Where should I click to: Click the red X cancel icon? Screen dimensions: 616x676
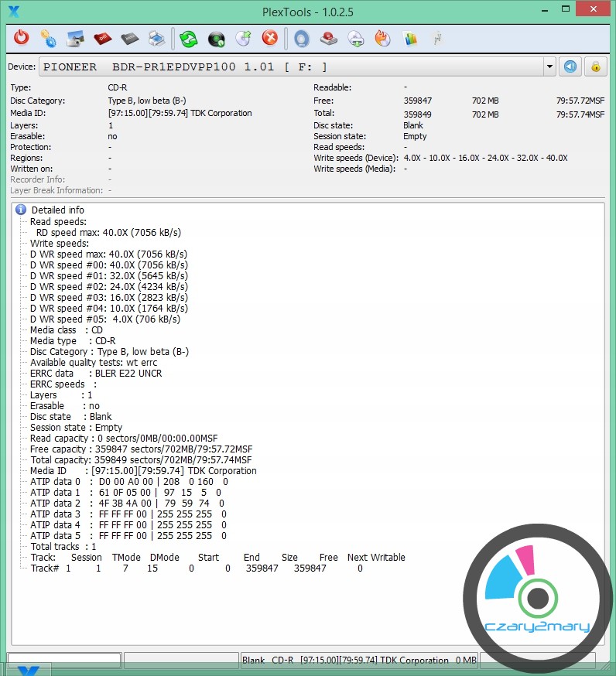[269, 38]
